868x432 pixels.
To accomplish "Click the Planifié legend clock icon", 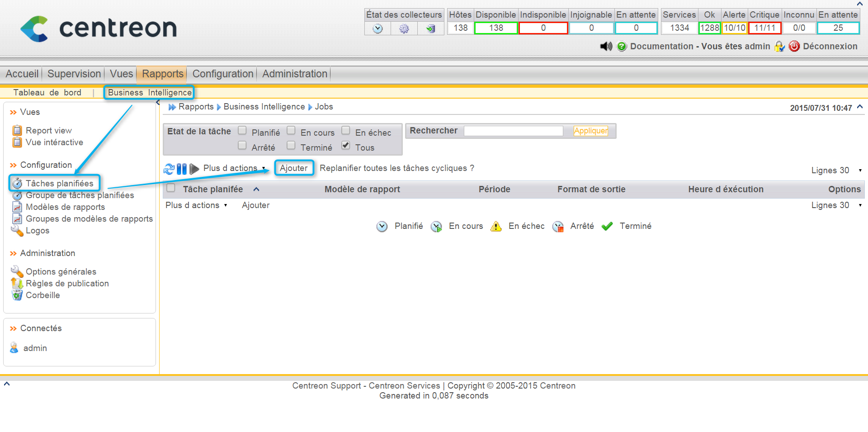I will coord(382,226).
